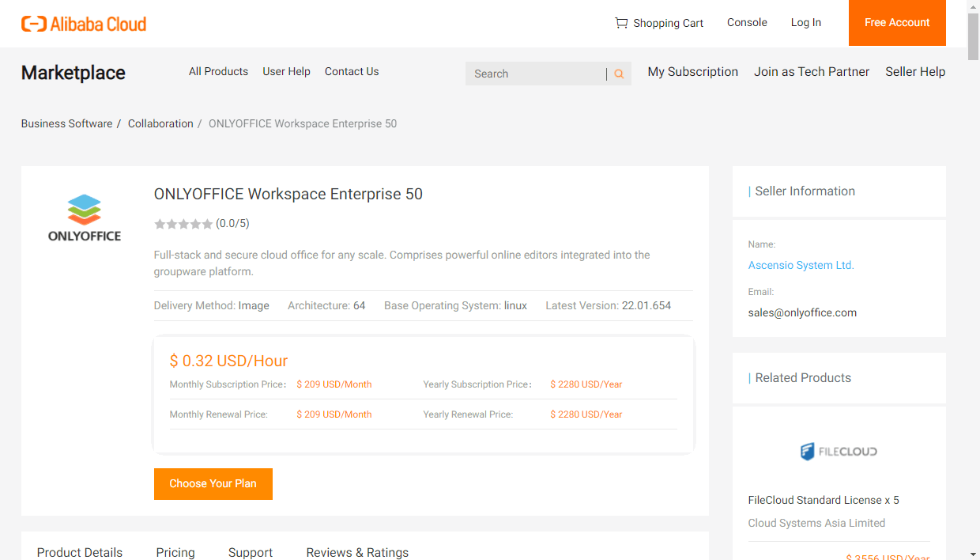Click the vertical scrollbar thumb
Image resolution: width=980 pixels, height=560 pixels.
coord(973,36)
